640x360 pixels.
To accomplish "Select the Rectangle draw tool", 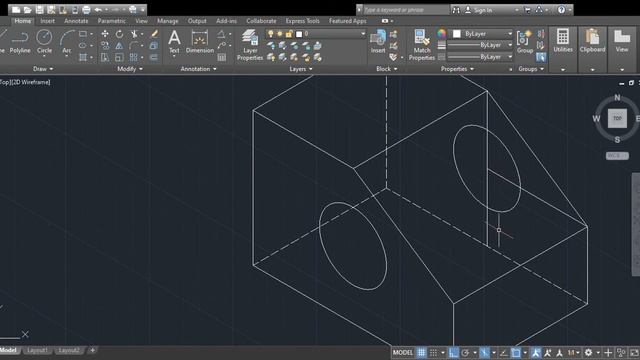I will point(83,34).
